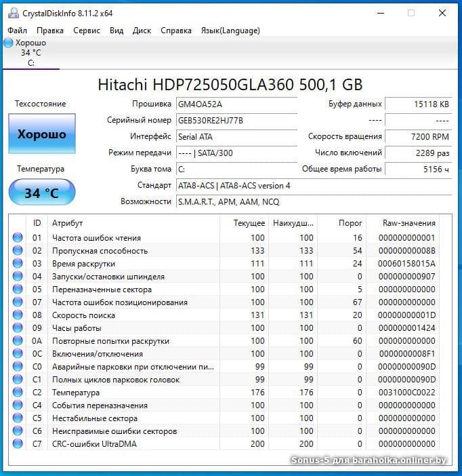Click status orb for attribute 05 reallocated sectors

point(18,289)
